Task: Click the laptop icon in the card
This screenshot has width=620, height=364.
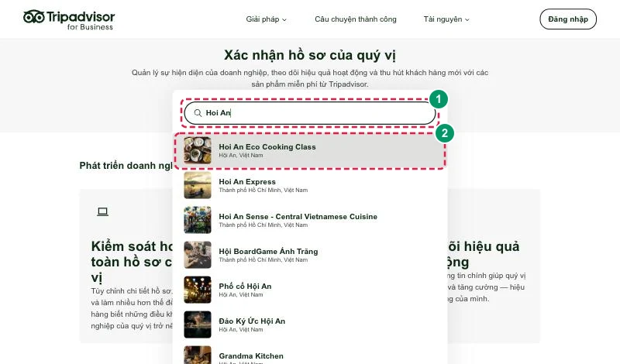Action: pyautogui.click(x=103, y=212)
